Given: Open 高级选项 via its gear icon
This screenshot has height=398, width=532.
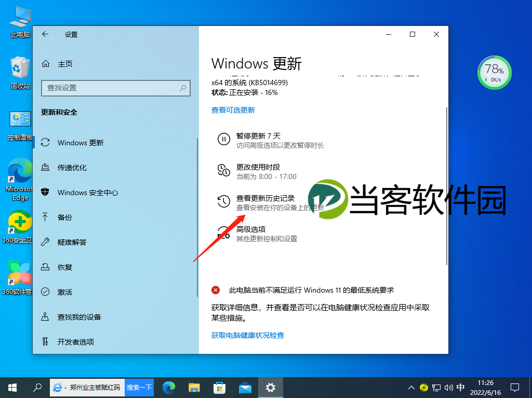Looking at the screenshot, I should [x=223, y=234].
